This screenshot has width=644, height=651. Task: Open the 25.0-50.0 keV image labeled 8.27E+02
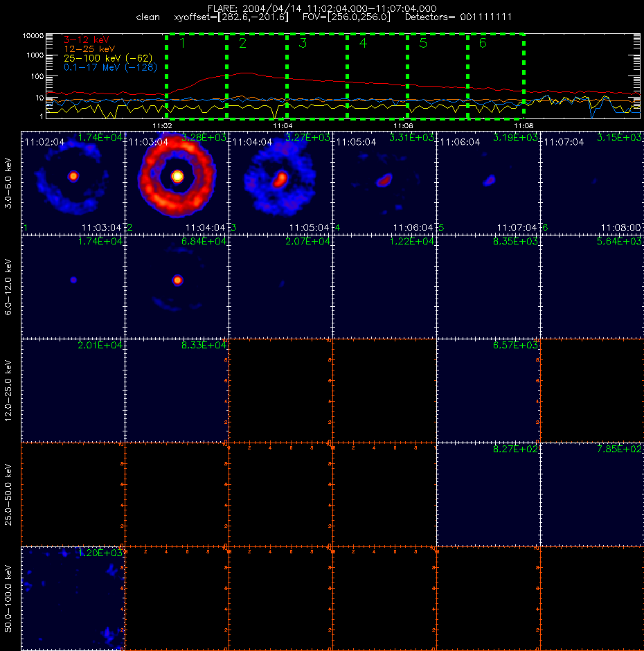click(488, 494)
